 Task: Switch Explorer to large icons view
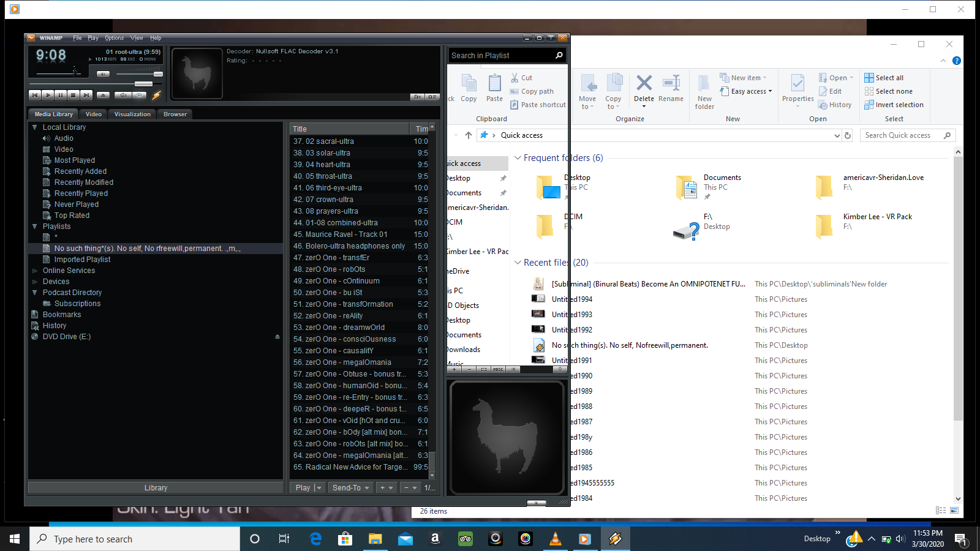954,510
